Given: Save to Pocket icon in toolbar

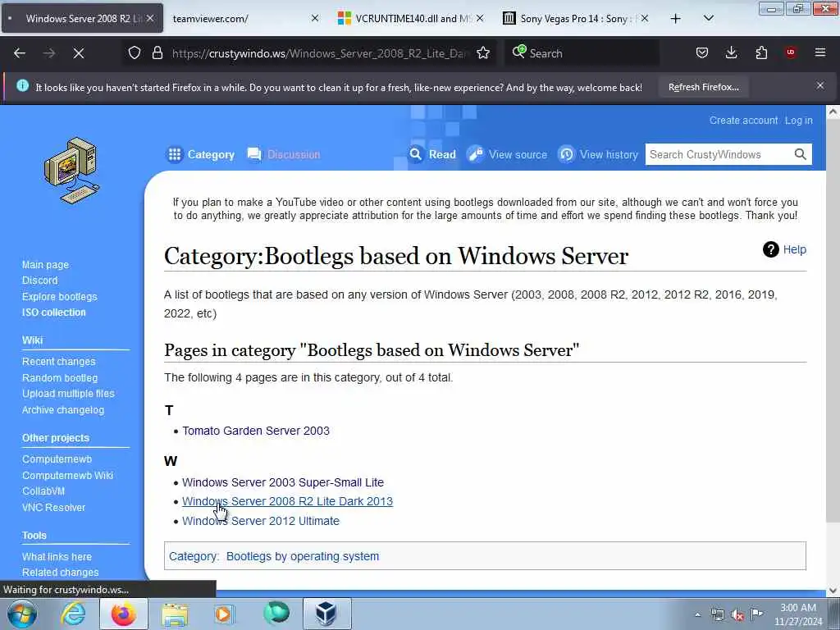Looking at the screenshot, I should (x=702, y=52).
